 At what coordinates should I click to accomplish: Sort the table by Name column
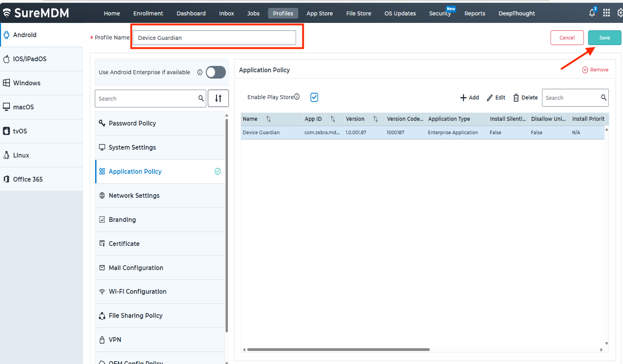pos(268,119)
